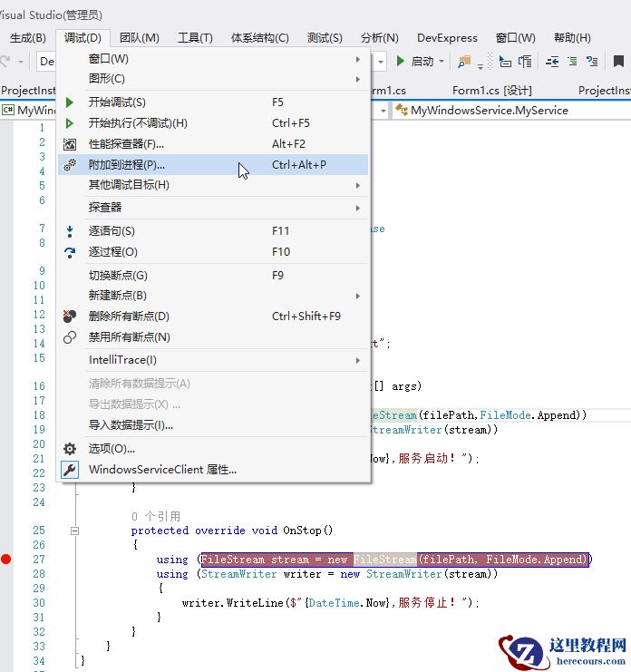
Task: Click the wrench icon for WindowsServiceClient properties
Action: pos(70,470)
